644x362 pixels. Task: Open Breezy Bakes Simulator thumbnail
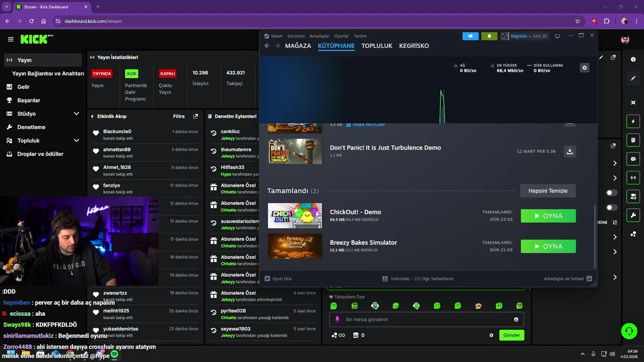click(295, 246)
